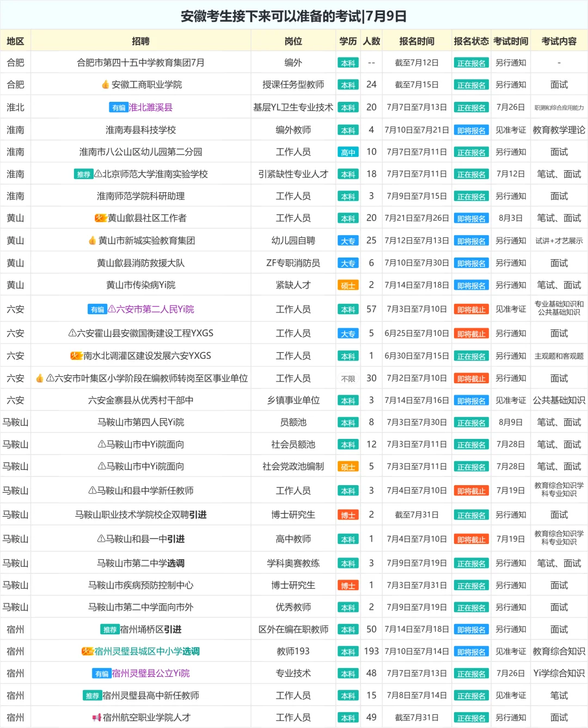Click the 推荐 tag before 宿州灵璧县高中新任教师
The image size is (588, 728).
coord(93,695)
